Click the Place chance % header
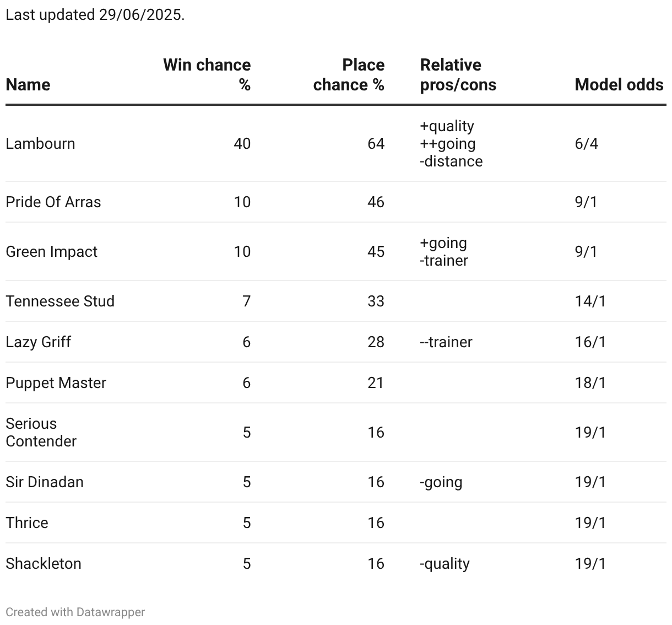Image resolution: width=672 pixels, height=625 pixels. point(349,74)
